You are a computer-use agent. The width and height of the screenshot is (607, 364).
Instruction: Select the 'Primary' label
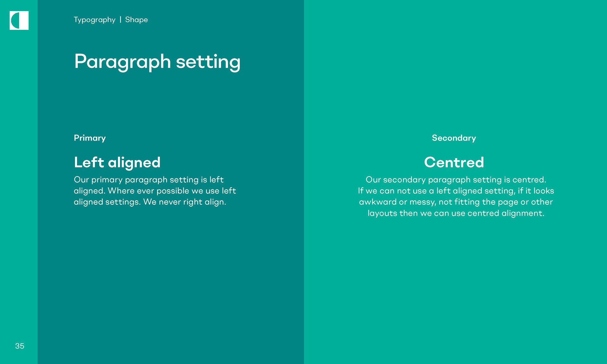[x=90, y=138]
